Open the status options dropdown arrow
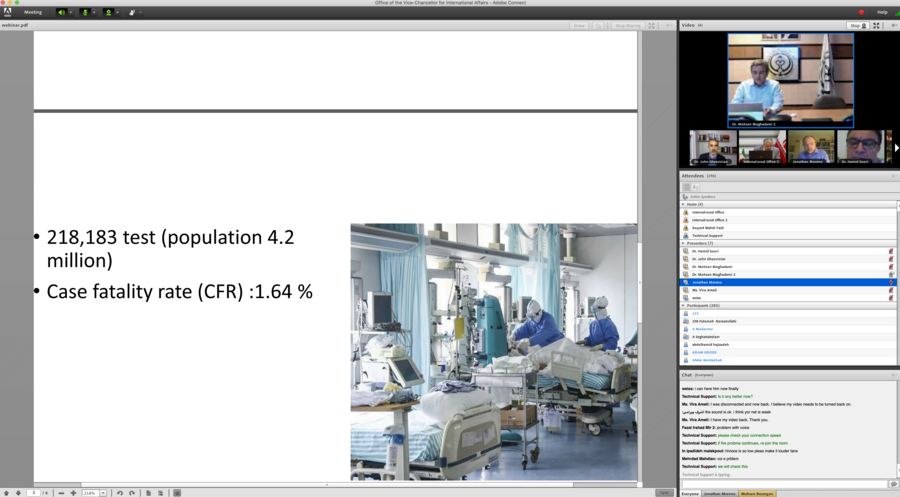The width and height of the screenshot is (900, 497). coord(141,12)
